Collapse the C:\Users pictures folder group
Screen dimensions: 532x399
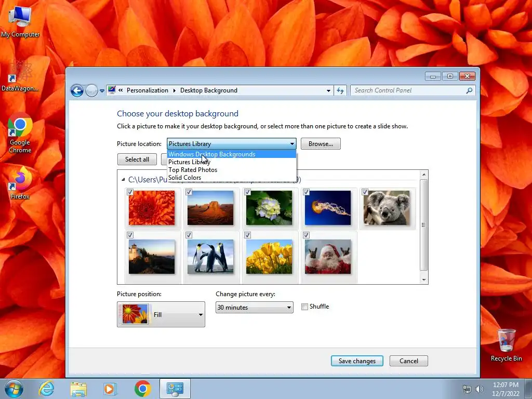123,179
